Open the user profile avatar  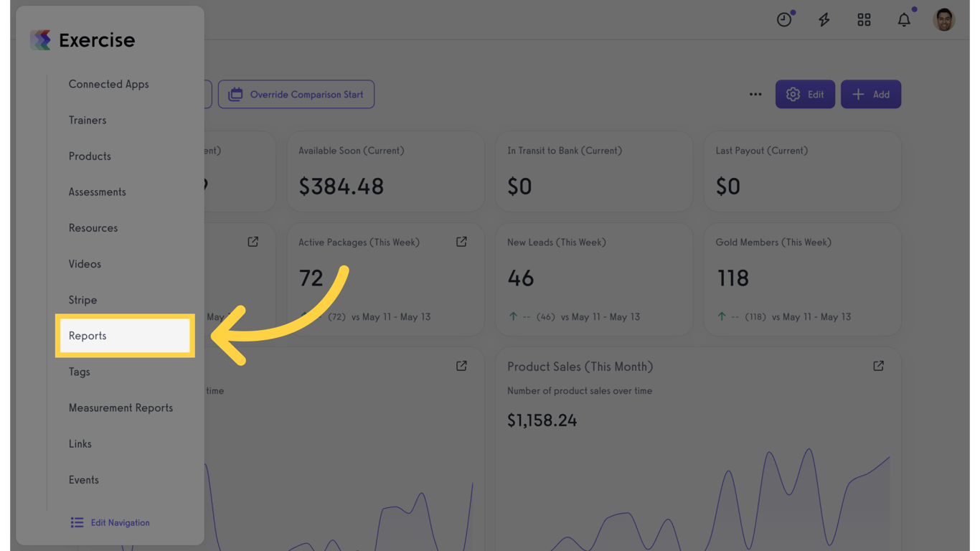coord(944,19)
